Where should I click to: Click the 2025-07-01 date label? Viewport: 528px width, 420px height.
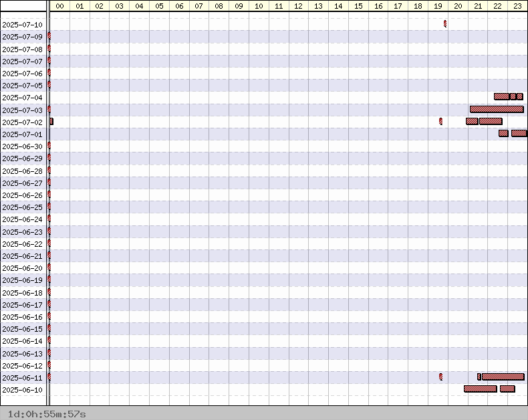coord(22,134)
